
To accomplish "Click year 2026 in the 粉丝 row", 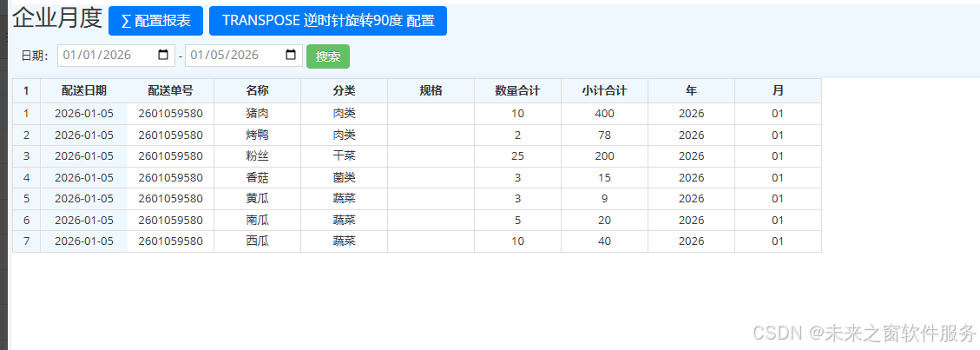I will [692, 156].
